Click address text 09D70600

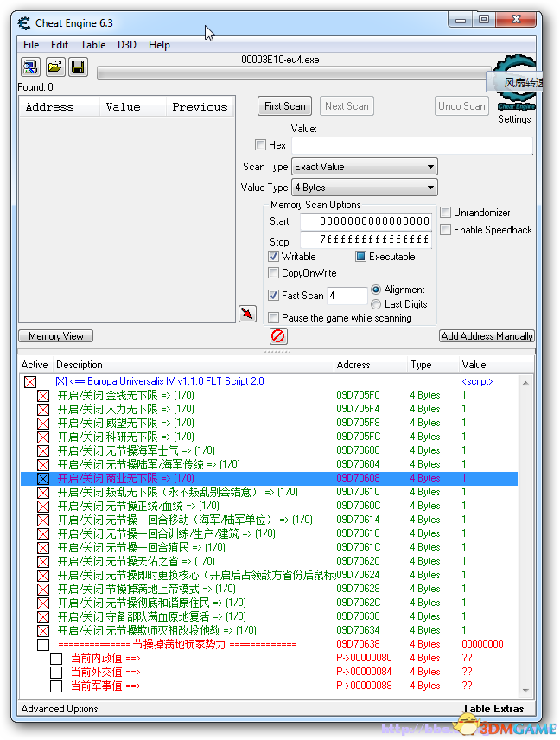tap(358, 450)
